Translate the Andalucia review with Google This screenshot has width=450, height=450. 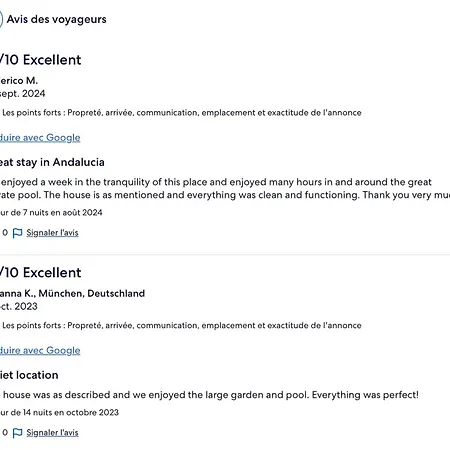click(x=40, y=138)
